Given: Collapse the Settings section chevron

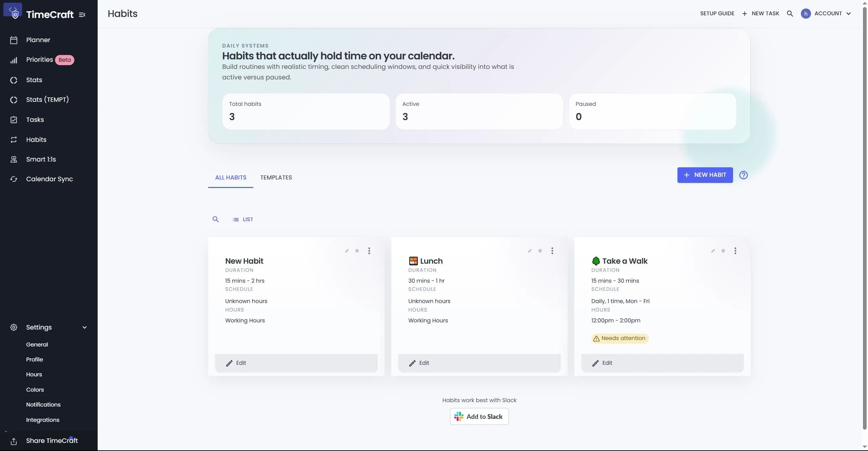Looking at the screenshot, I should pyautogui.click(x=85, y=327).
